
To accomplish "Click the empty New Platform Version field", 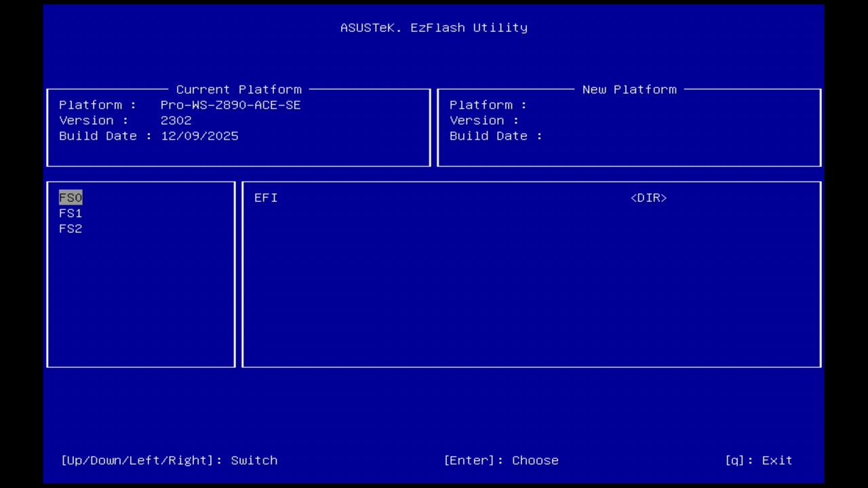I will (x=576, y=120).
